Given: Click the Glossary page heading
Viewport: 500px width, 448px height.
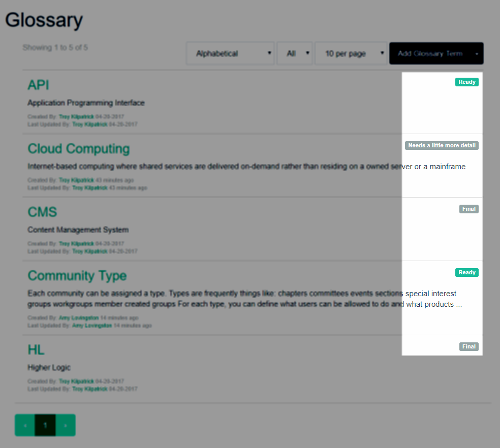Looking at the screenshot, I should 44,20.
